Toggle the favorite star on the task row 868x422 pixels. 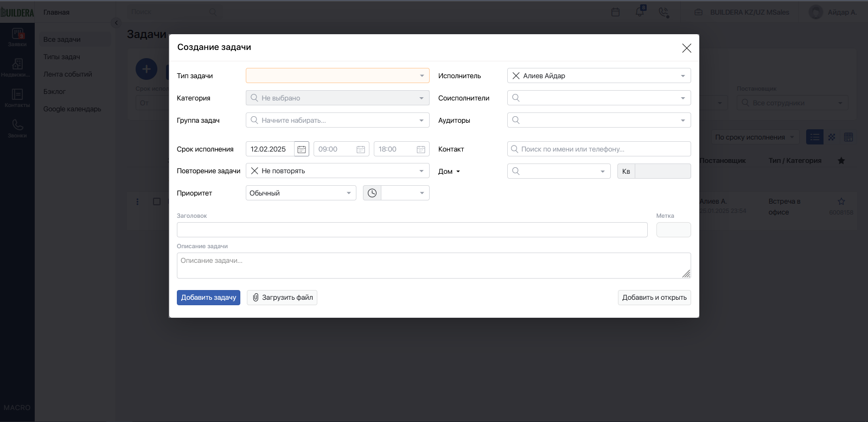[x=841, y=201]
